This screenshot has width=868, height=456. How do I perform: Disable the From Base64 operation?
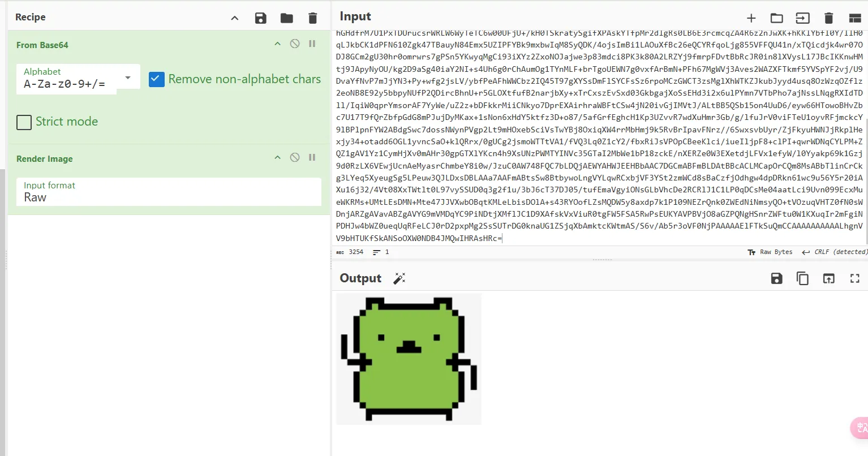coord(295,44)
